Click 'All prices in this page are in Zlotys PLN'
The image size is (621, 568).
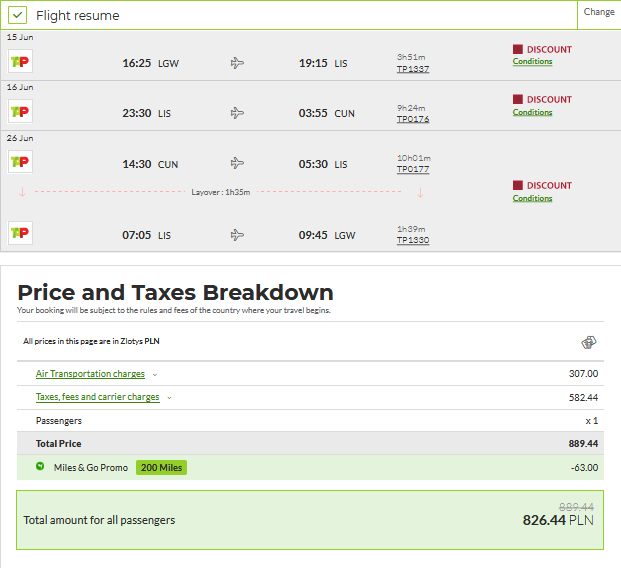tap(91, 341)
